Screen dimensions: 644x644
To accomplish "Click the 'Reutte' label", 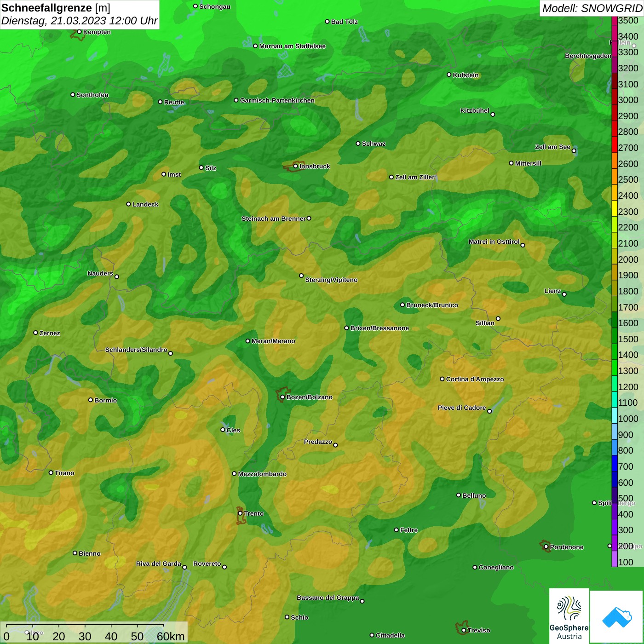I will point(174,102).
